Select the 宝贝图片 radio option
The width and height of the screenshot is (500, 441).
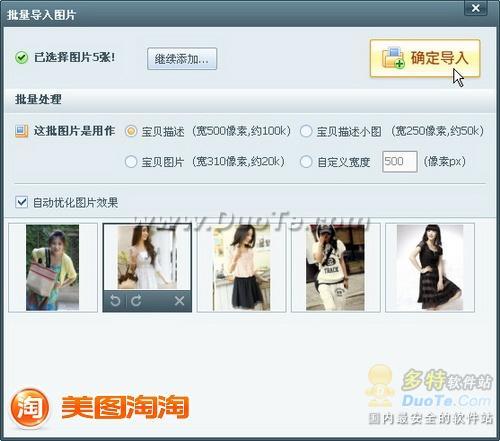click(x=131, y=162)
